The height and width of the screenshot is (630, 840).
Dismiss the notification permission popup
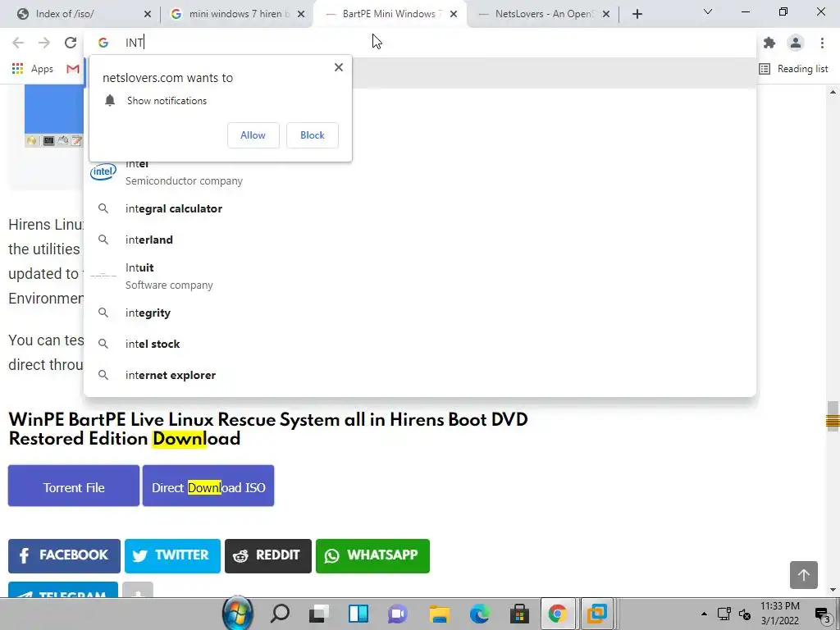[339, 67]
